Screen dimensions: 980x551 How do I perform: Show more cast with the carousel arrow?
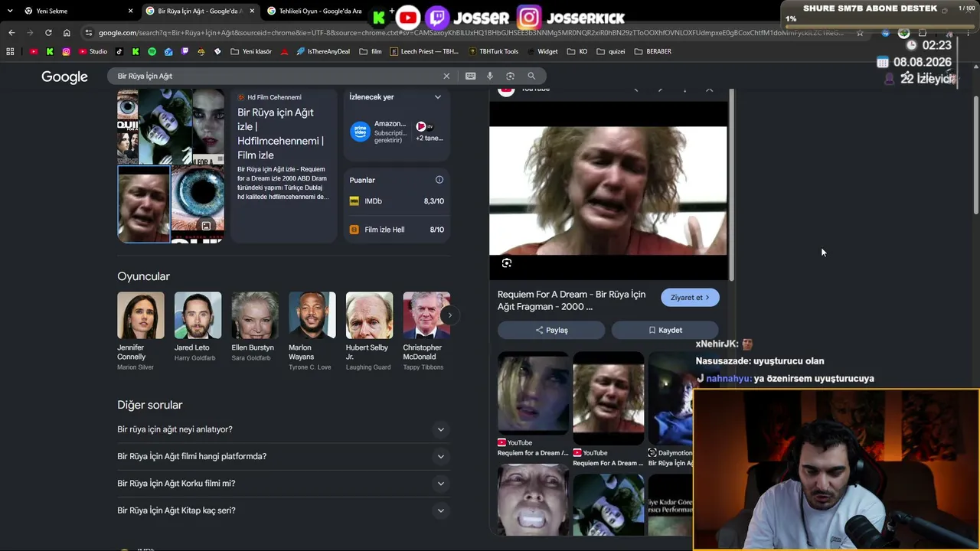click(x=450, y=315)
